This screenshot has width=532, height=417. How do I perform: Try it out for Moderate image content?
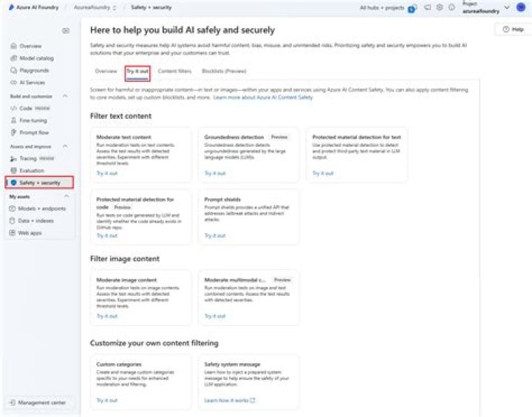tap(107, 316)
